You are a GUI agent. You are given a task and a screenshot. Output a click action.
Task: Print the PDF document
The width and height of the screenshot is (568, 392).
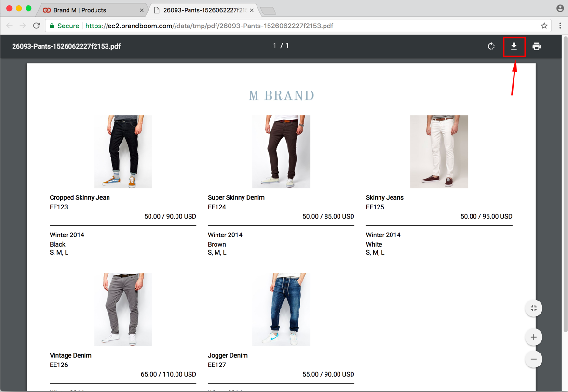click(537, 46)
